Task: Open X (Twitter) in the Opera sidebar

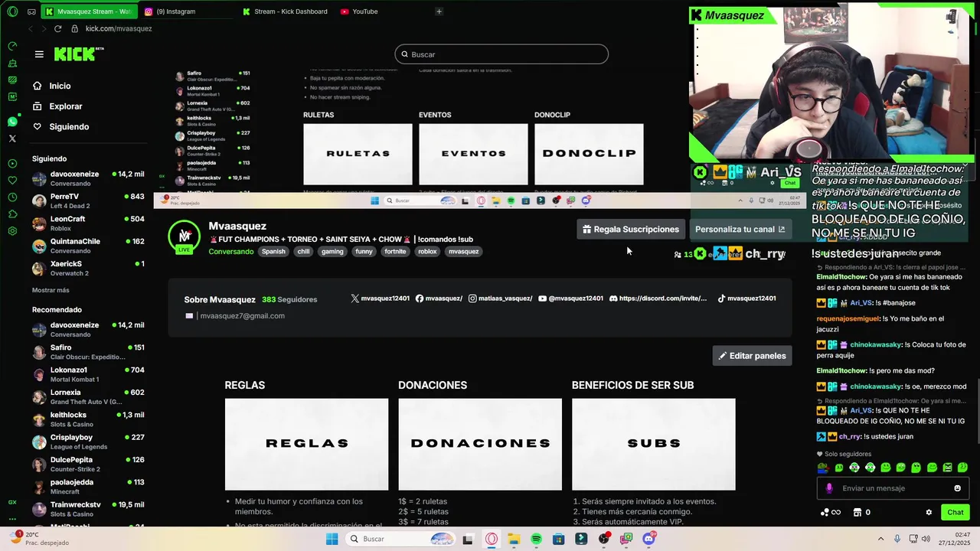Action: [x=12, y=139]
